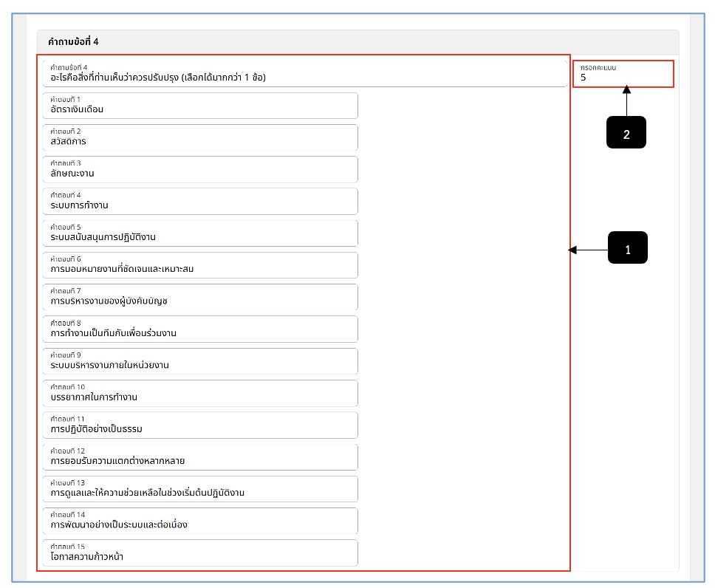Select answer 7 field การบริหารงานของผู้บังคับบัญชา
This screenshot has width=715, height=588.
coord(200,297)
